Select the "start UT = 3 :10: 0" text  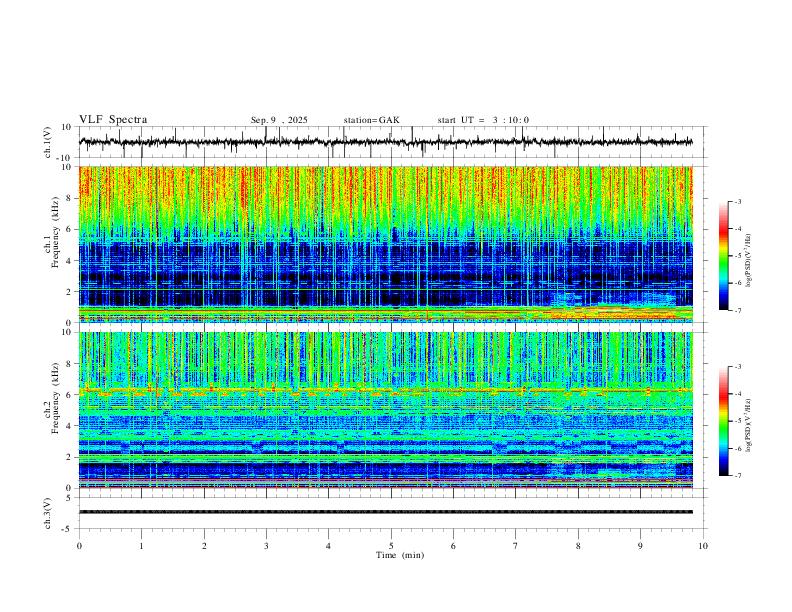[x=483, y=120]
